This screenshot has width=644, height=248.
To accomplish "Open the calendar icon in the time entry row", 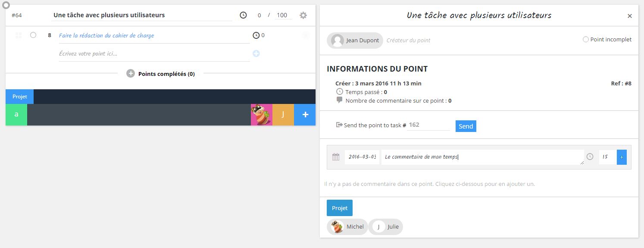I will (336, 157).
